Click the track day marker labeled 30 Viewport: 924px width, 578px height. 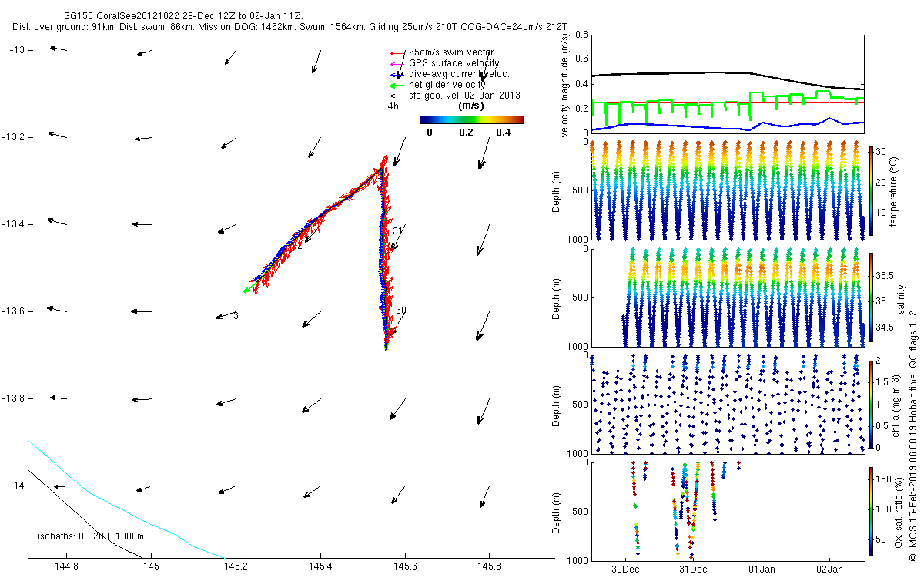point(400,311)
